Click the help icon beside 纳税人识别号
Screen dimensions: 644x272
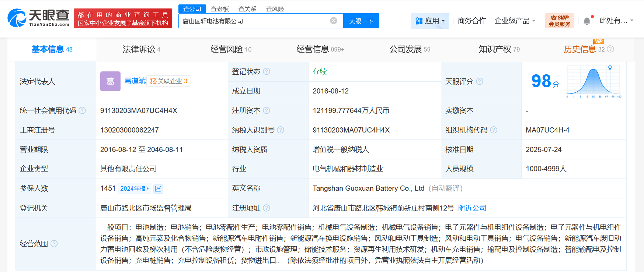281,130
